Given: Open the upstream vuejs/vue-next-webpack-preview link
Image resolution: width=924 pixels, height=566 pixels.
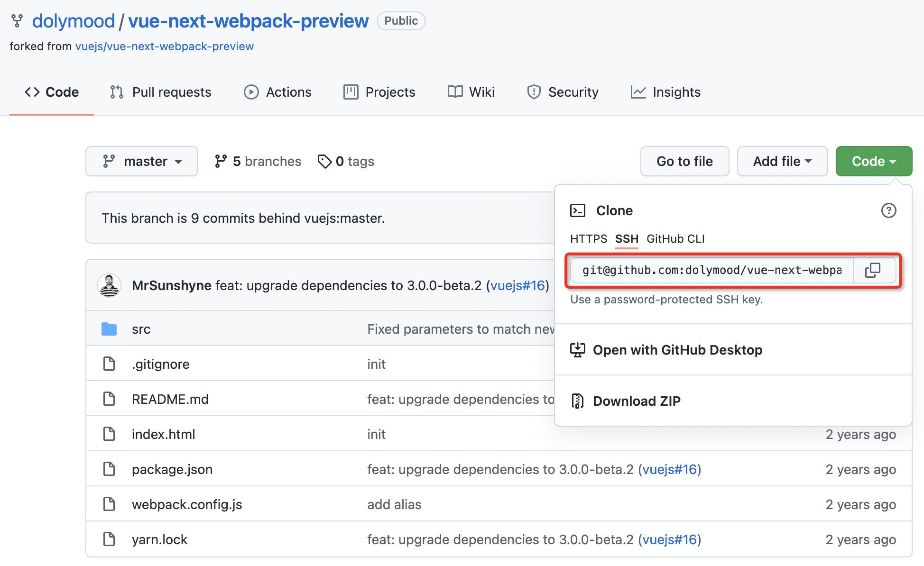Looking at the screenshot, I should tap(164, 46).
